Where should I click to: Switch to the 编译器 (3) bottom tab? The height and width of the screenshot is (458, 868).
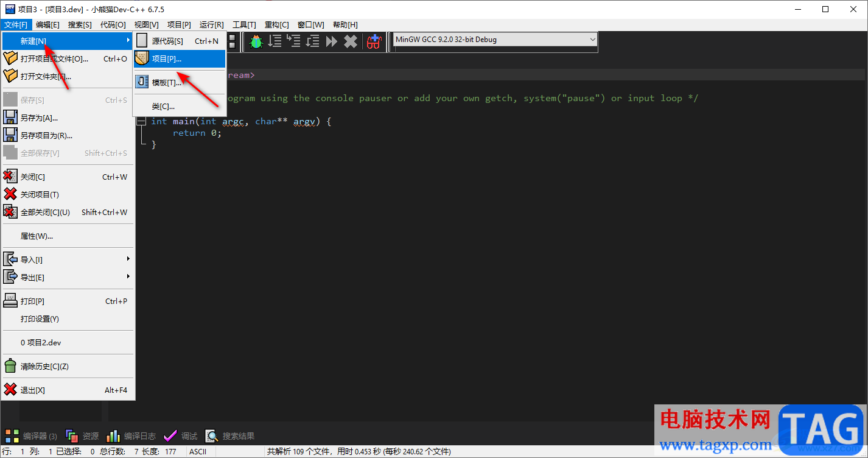[x=31, y=436]
